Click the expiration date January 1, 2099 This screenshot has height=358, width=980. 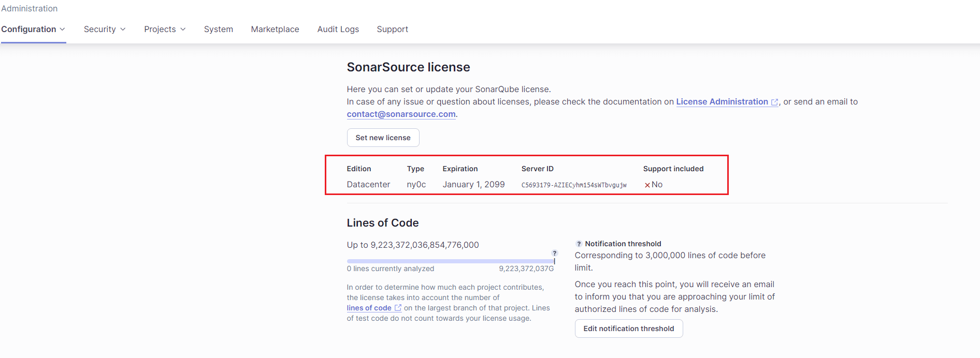[x=473, y=184]
